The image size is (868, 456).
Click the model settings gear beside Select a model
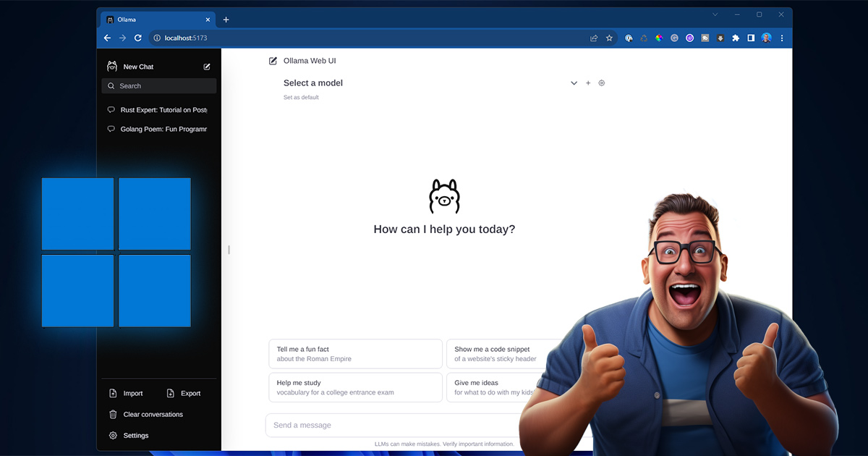601,83
